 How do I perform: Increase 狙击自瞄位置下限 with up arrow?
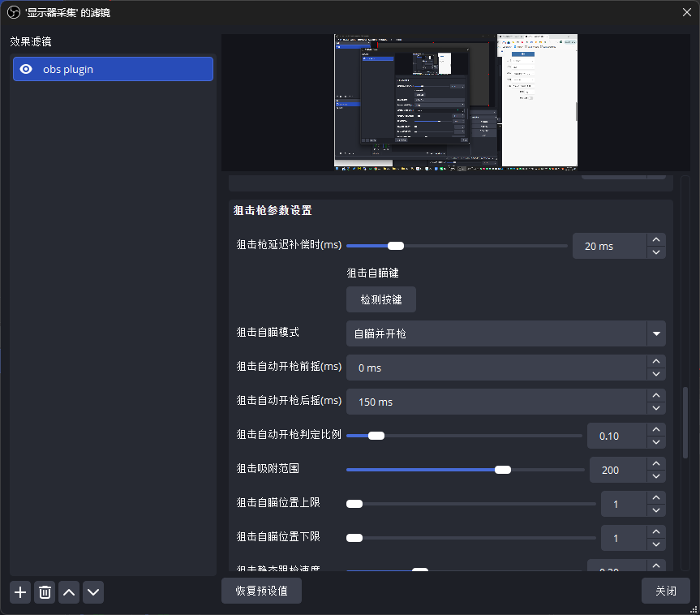pos(656,531)
